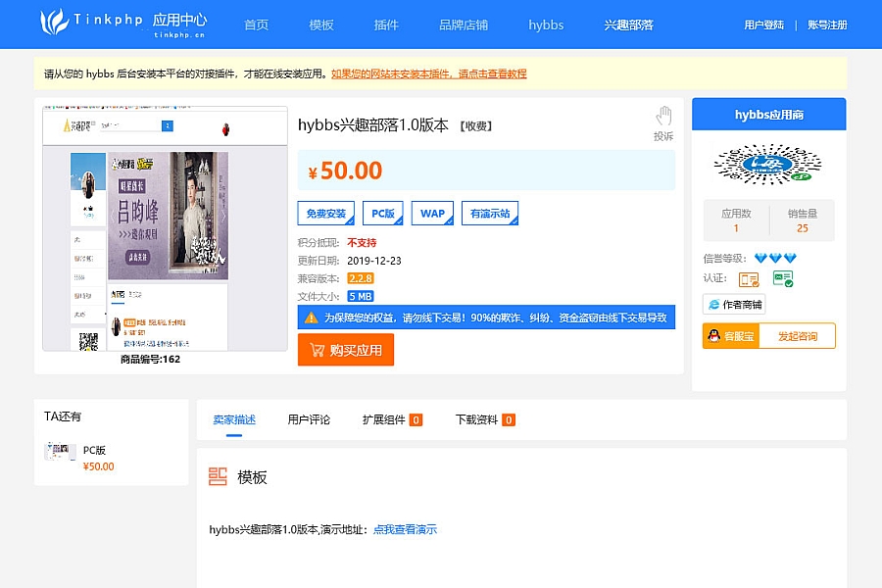882x588 pixels.
Task: Click the ¥50.00 price under PC版
Action: pyautogui.click(x=98, y=466)
